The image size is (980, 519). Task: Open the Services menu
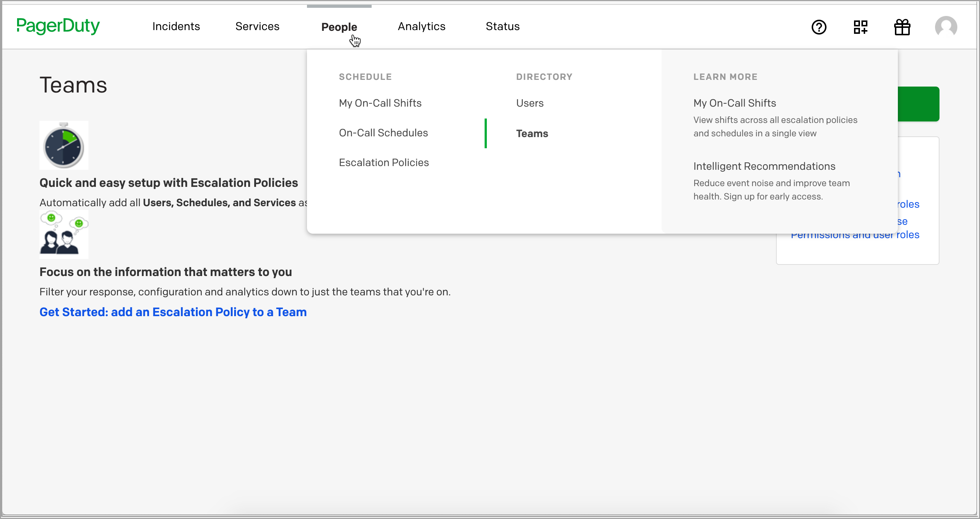257,26
